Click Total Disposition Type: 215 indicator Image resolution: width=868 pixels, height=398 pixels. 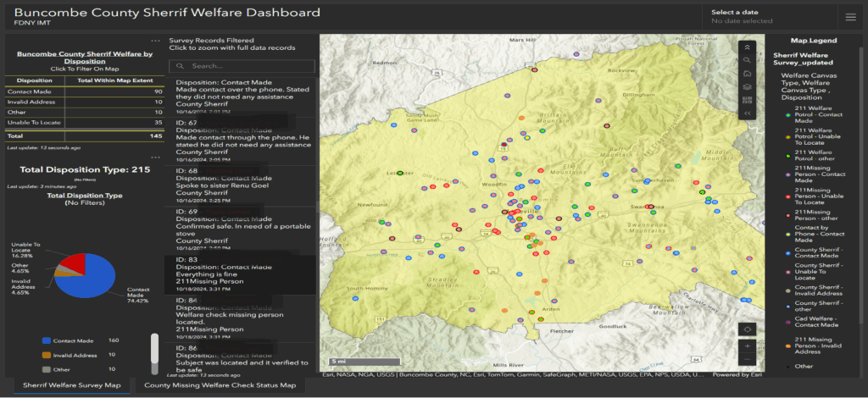[x=85, y=169]
